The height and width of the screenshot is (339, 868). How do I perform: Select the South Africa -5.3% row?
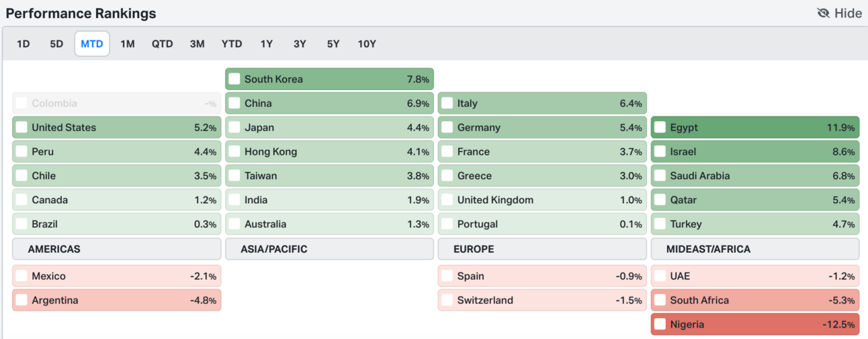(x=754, y=301)
